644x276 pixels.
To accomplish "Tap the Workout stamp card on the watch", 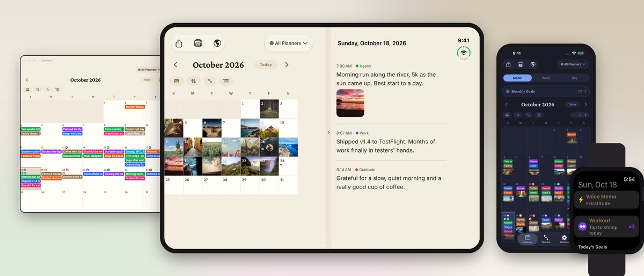I will click(x=607, y=227).
